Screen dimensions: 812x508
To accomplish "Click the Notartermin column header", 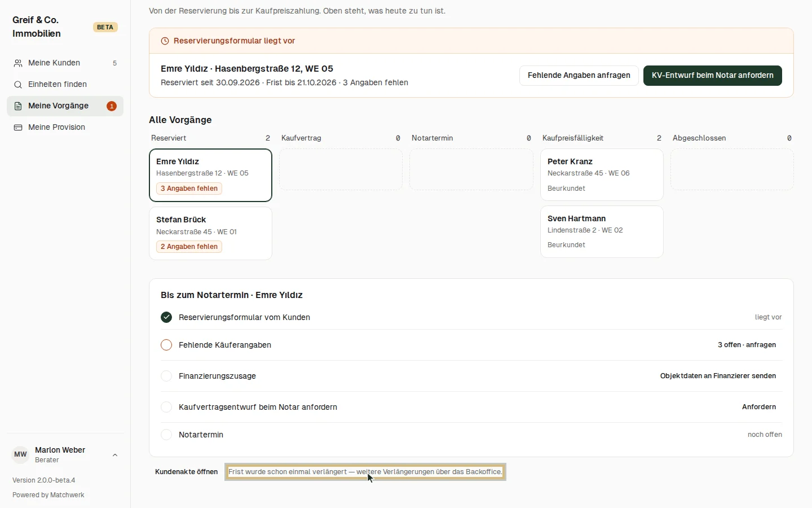I will (x=433, y=138).
